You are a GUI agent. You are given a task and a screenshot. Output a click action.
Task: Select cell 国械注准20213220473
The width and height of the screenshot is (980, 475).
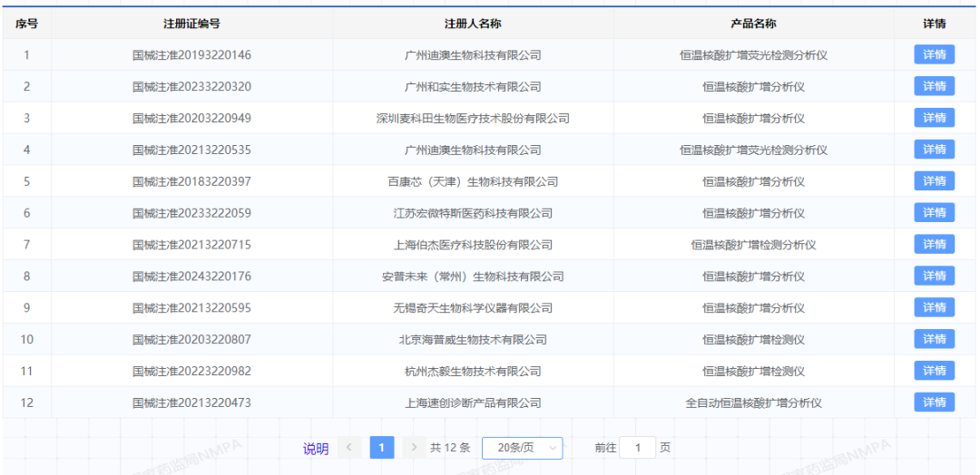[x=191, y=402]
